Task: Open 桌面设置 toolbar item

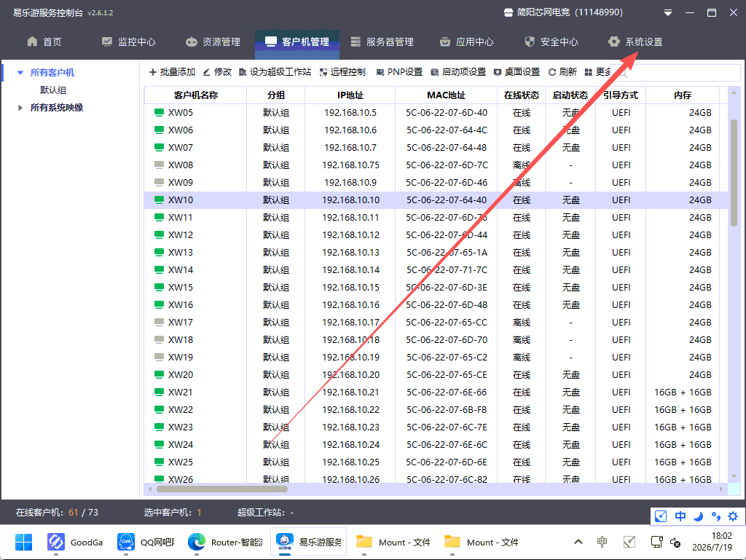Action: pyautogui.click(x=517, y=72)
